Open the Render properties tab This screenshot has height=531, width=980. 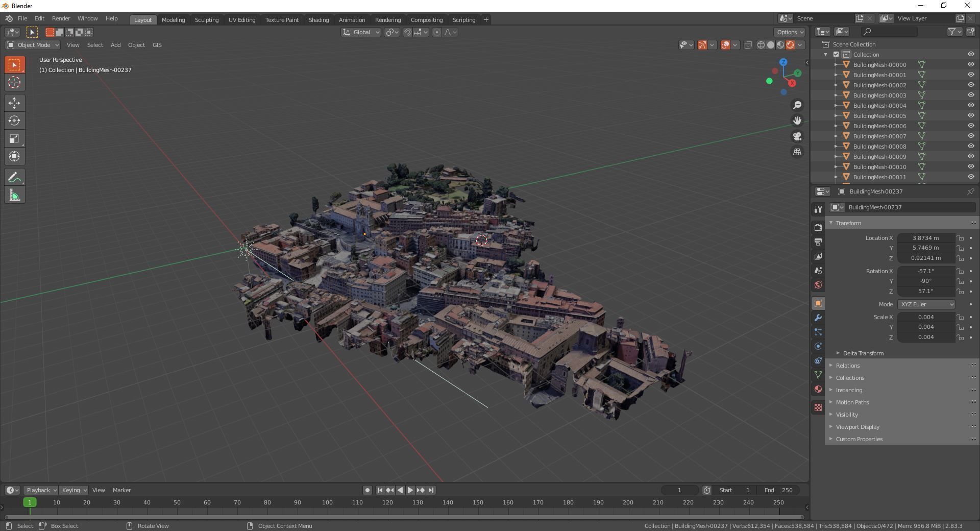click(x=818, y=227)
